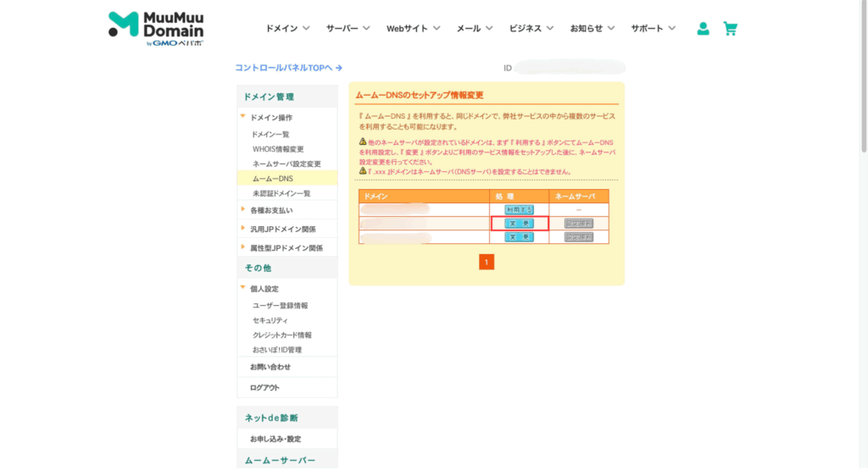
Task: Expand the Webサイト navigation menu
Action: click(x=413, y=29)
